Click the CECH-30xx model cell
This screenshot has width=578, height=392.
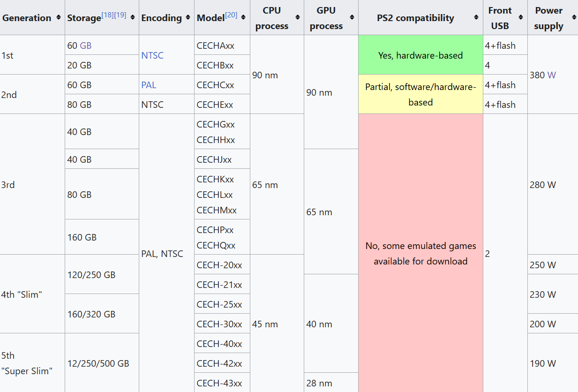[x=222, y=324]
